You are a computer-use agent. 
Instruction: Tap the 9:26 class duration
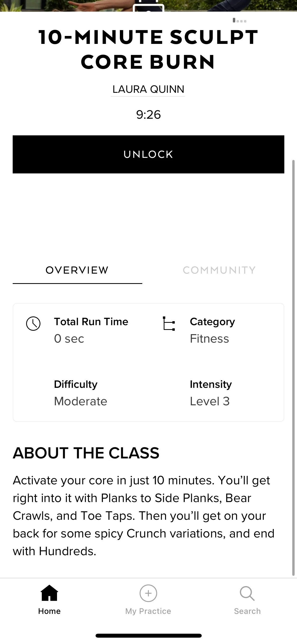click(x=148, y=115)
